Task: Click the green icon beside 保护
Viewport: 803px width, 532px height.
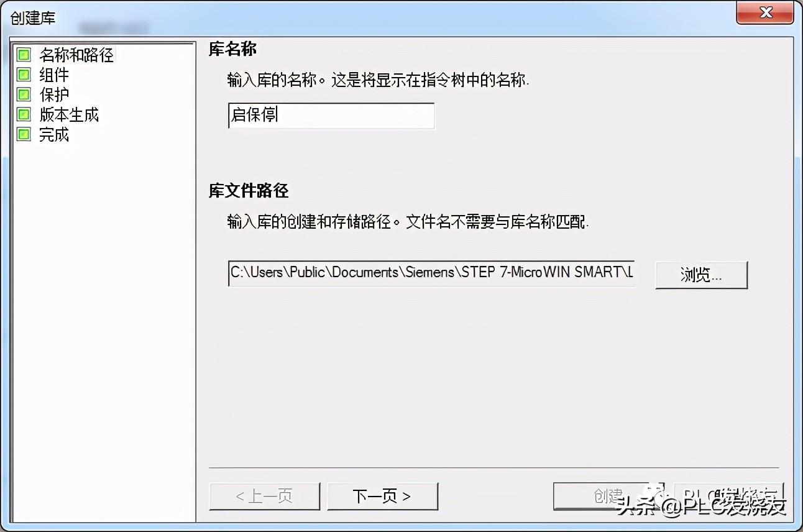Action: point(24,95)
